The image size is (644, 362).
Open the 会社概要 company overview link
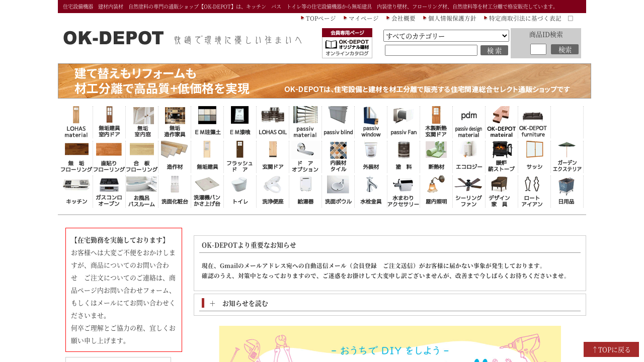tap(403, 18)
